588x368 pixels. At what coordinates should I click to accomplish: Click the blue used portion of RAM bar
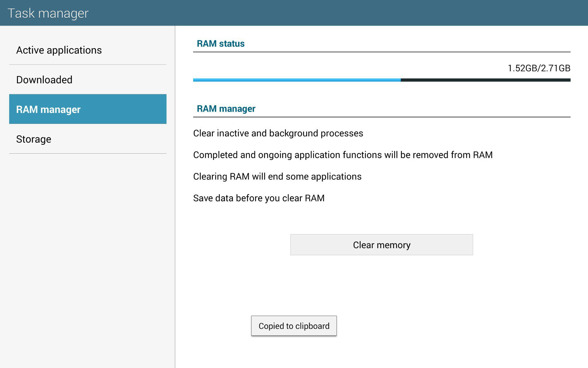coord(296,80)
